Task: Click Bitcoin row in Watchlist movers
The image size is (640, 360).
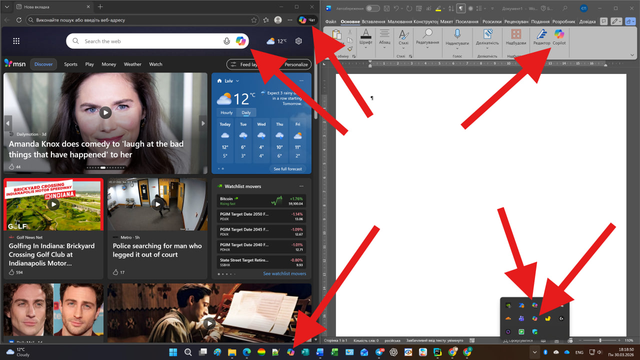Action: point(261,201)
